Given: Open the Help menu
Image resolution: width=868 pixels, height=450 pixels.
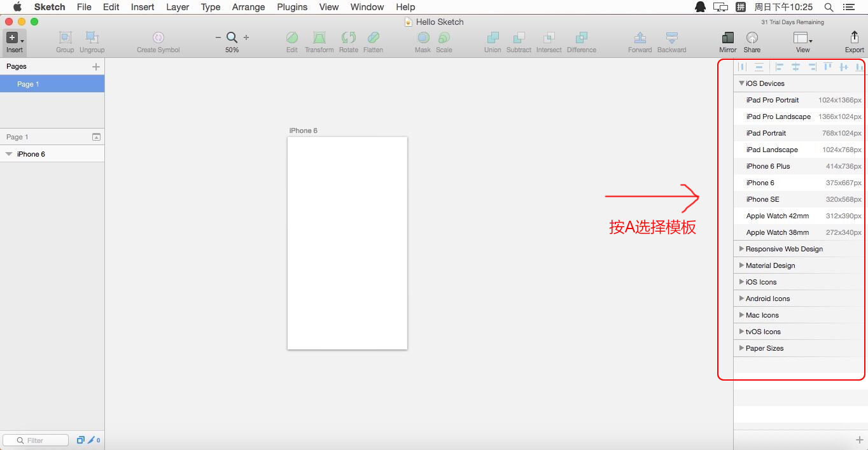Looking at the screenshot, I should click(x=405, y=7).
